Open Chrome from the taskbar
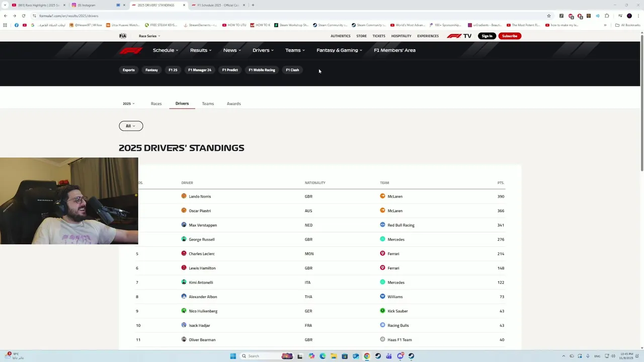The height and width of the screenshot is (362, 644). point(367,356)
